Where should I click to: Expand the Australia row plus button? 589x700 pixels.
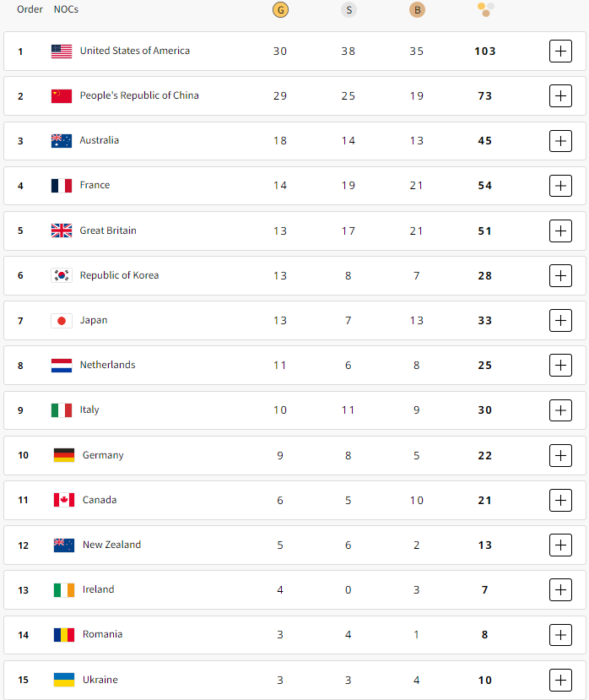click(x=560, y=141)
